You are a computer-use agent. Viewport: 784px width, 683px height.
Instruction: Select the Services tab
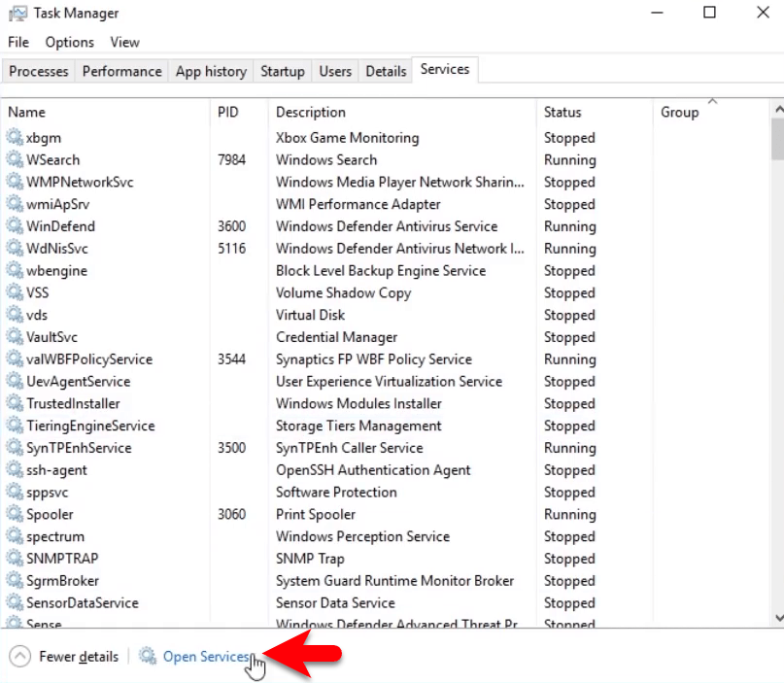[x=445, y=70]
